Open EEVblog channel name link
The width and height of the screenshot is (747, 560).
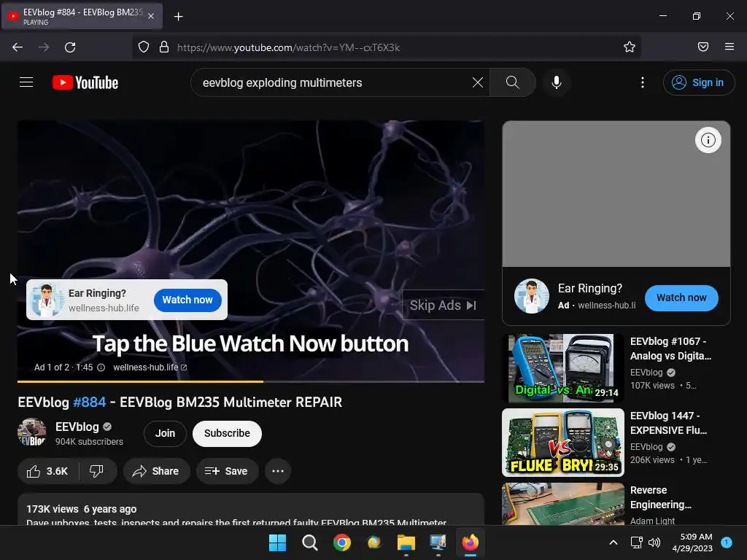tap(77, 427)
